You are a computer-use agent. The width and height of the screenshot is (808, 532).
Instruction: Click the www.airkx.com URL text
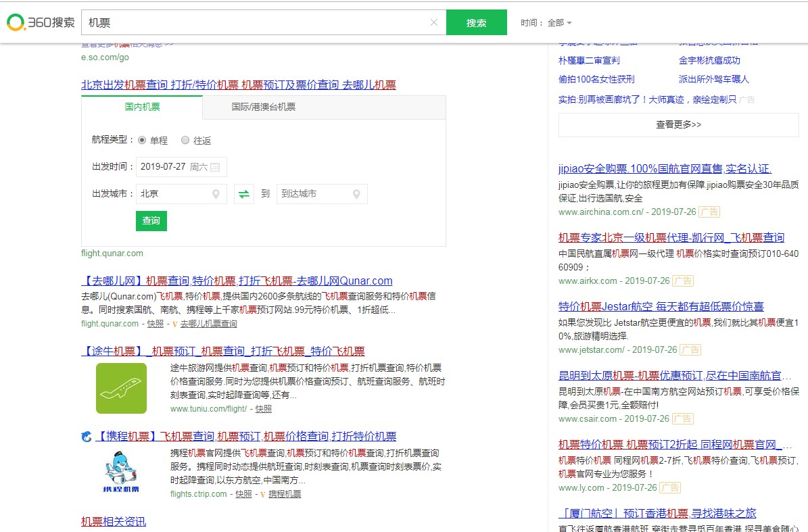588,281
